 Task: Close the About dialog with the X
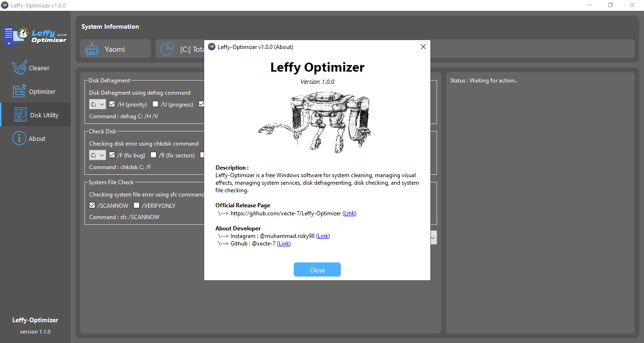[x=423, y=47]
